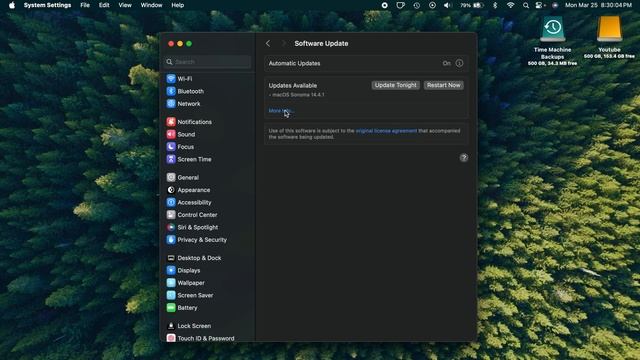Click the Automatic Updates info icon

(459, 63)
